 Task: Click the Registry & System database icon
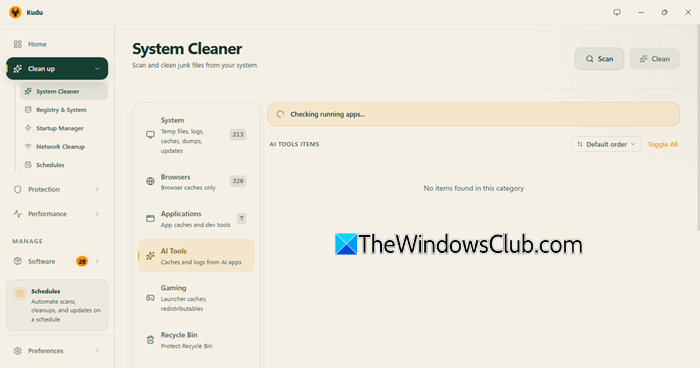point(28,110)
